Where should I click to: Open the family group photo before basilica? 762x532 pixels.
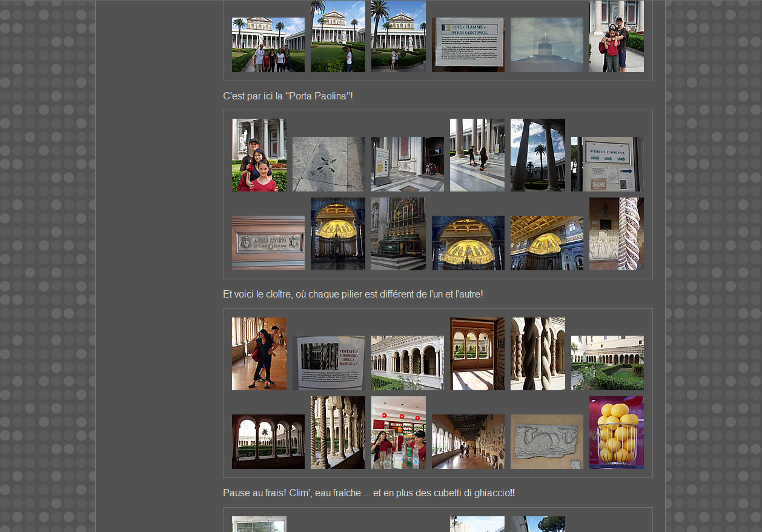click(268, 45)
